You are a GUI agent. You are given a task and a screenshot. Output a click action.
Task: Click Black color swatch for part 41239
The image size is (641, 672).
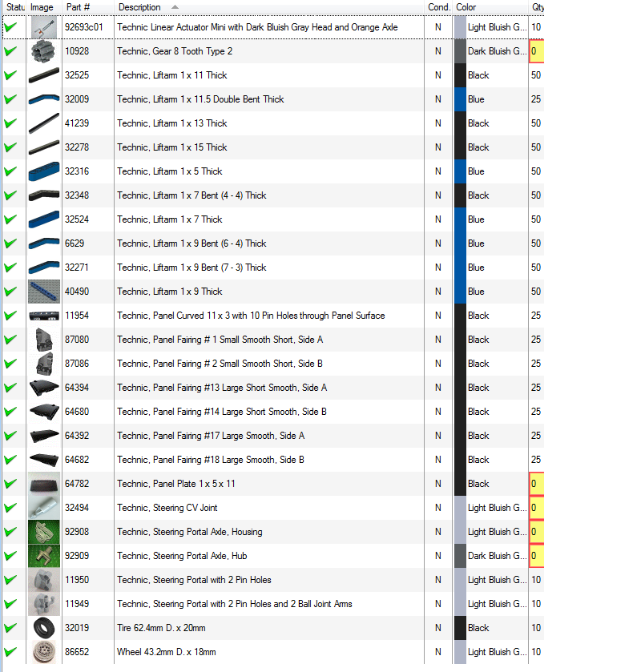tap(460, 123)
